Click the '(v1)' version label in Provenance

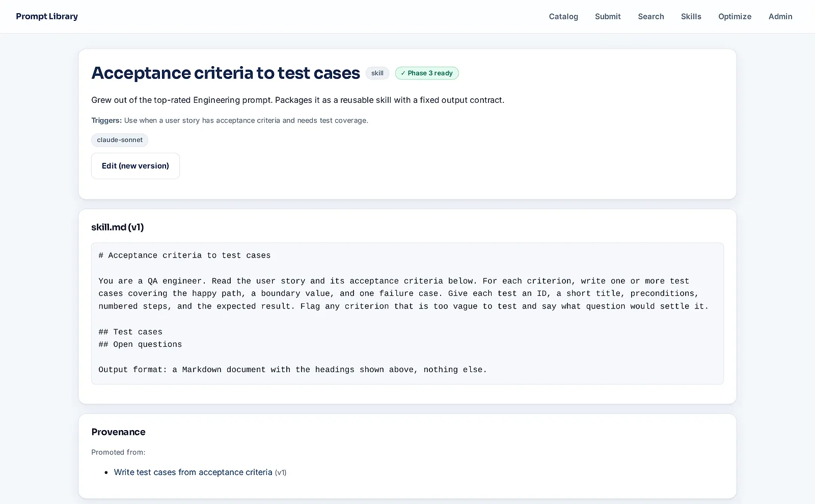(281, 473)
